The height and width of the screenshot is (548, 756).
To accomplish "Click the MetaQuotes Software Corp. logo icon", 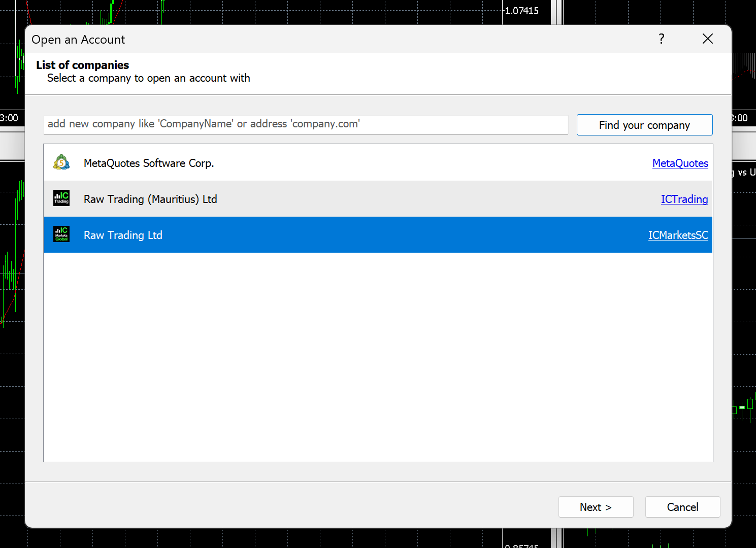I will [x=61, y=162].
